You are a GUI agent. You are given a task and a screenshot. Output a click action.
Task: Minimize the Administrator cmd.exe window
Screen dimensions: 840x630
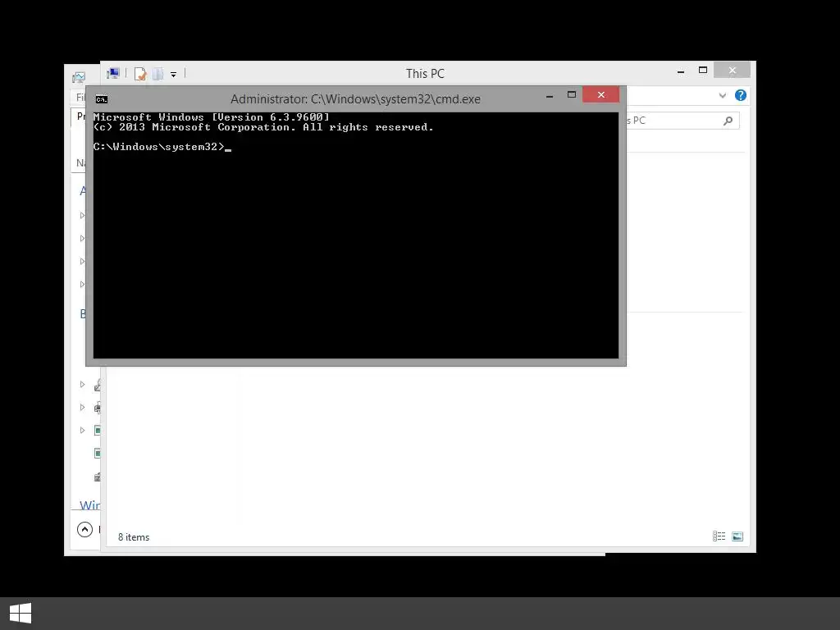(550, 96)
